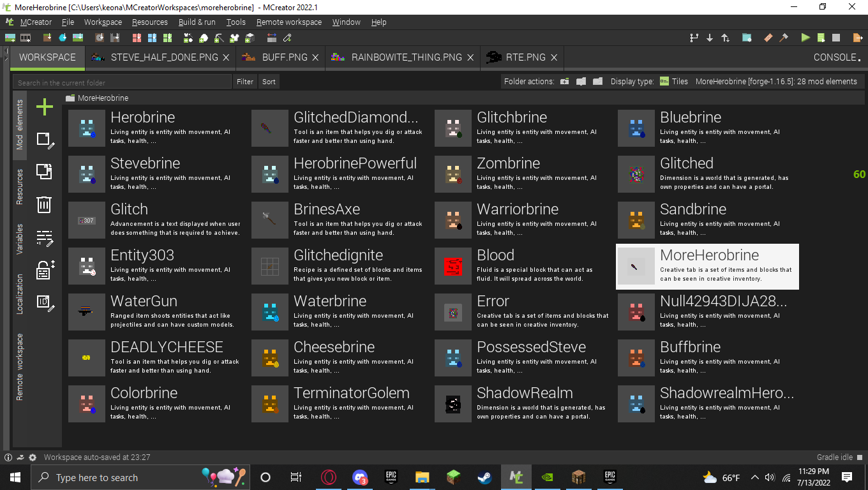The width and height of the screenshot is (868, 490).
Task: Click the green run server icon
Action: [x=821, y=38]
